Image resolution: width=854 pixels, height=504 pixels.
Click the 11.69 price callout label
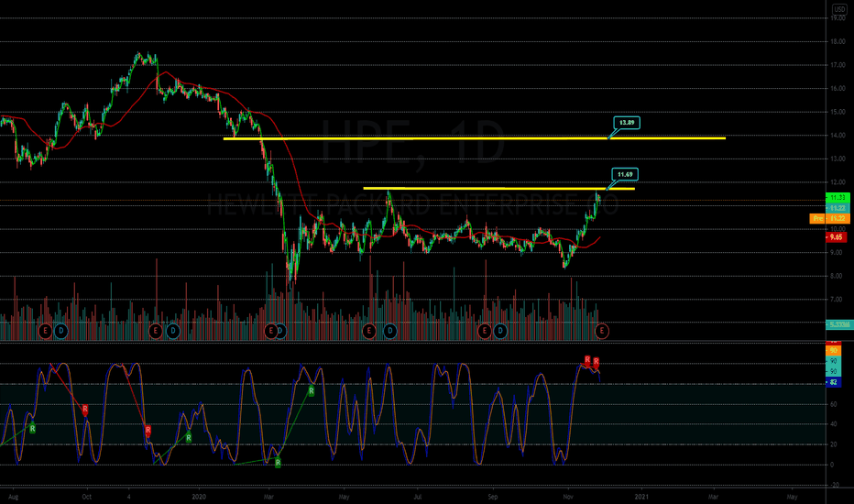[x=625, y=174]
